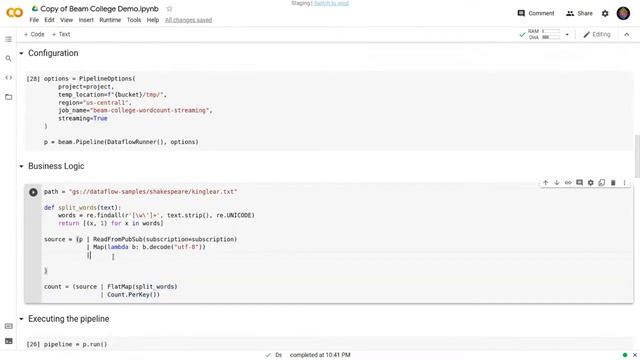Open the Editing mode dropdown

597,35
